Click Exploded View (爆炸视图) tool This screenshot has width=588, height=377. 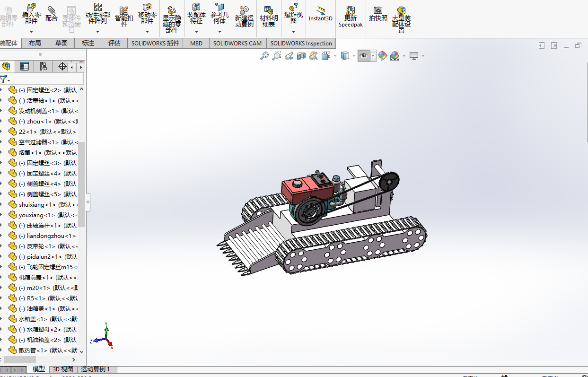(293, 13)
